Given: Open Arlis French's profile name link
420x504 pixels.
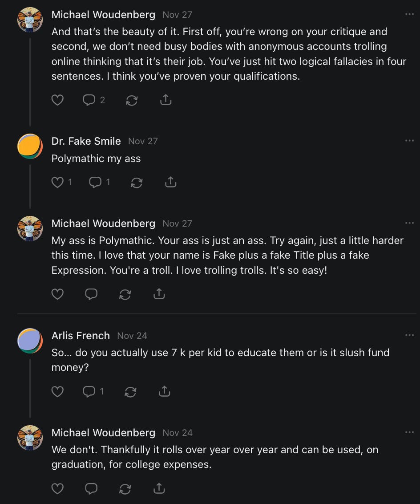Looking at the screenshot, I should tap(81, 336).
